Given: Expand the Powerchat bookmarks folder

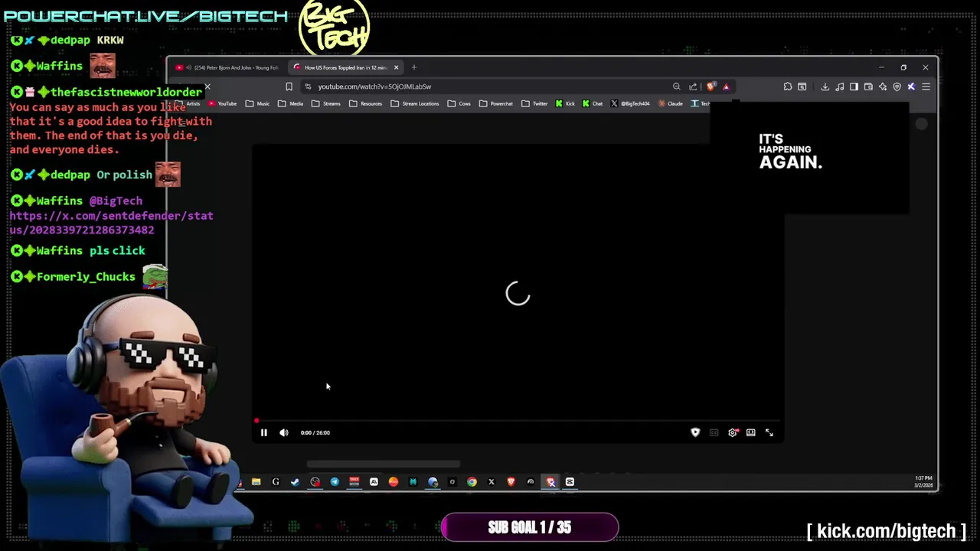Looking at the screenshot, I should 496,103.
